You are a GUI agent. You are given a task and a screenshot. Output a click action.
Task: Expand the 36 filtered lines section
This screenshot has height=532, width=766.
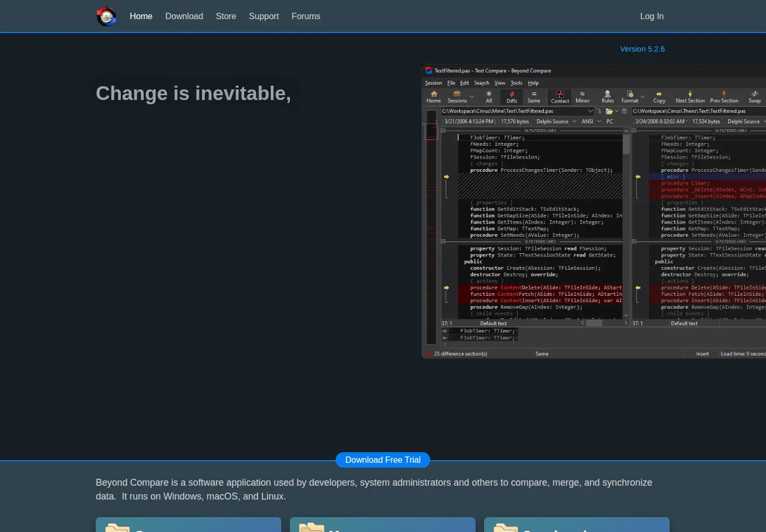(443, 130)
